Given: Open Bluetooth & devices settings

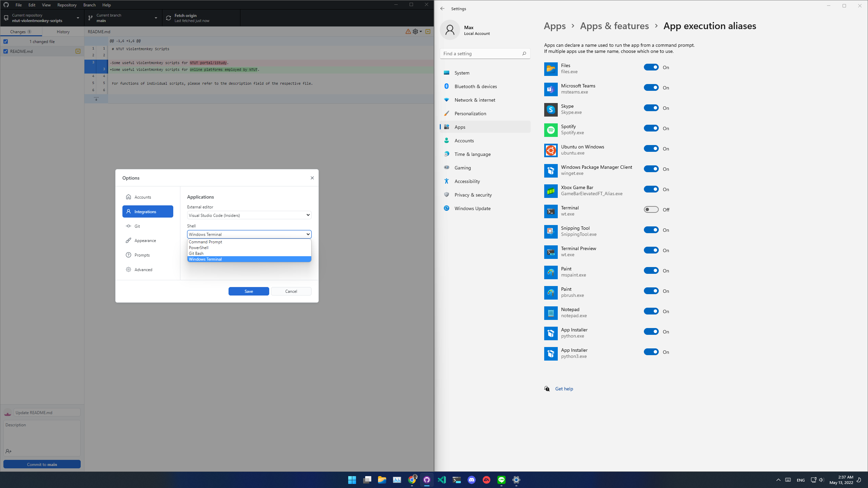Looking at the screenshot, I should [x=476, y=86].
